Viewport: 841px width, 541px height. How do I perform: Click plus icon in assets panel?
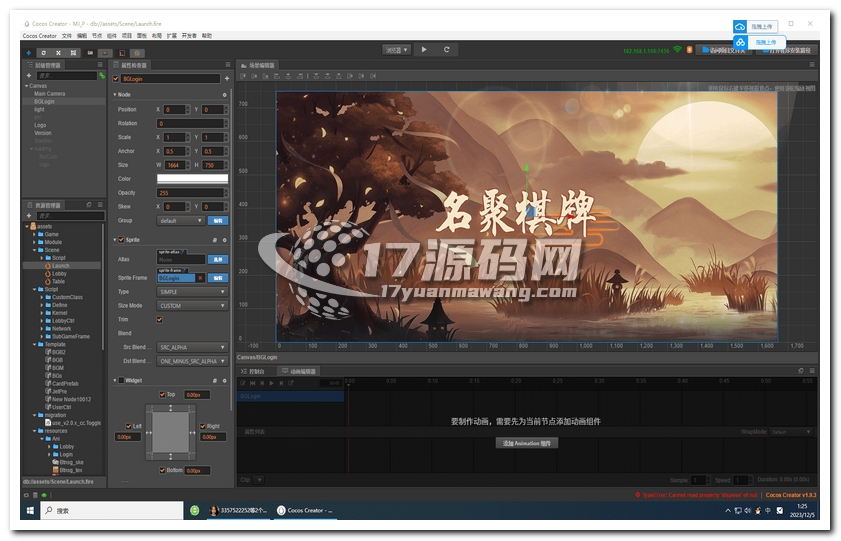point(29,216)
